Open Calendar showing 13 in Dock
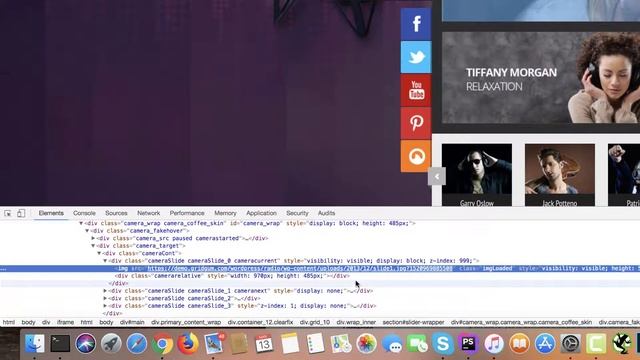 point(264,344)
